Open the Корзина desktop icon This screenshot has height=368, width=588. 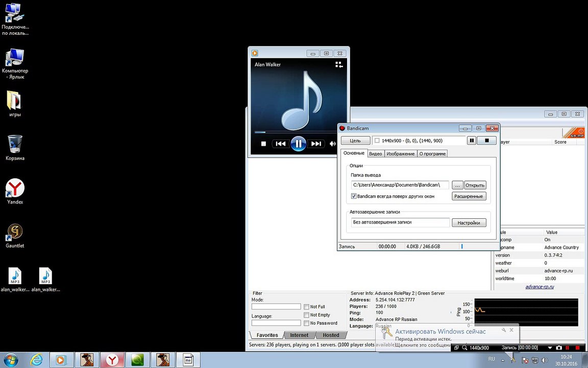point(15,148)
